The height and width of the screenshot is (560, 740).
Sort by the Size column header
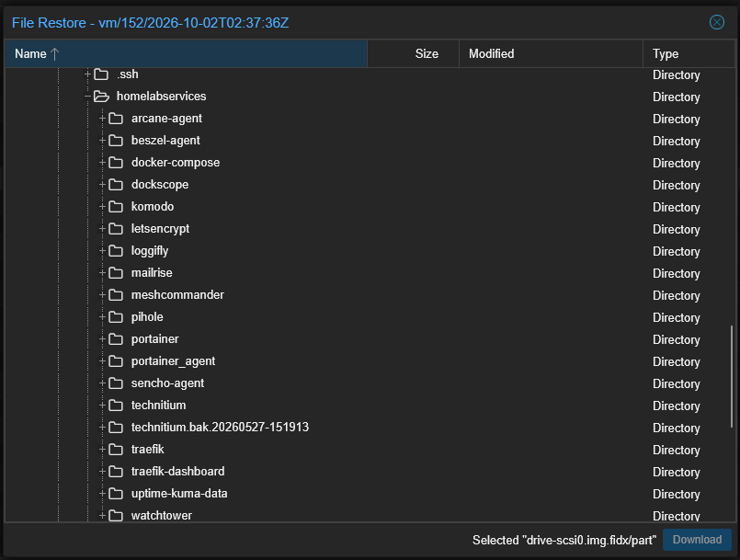[x=413, y=54]
